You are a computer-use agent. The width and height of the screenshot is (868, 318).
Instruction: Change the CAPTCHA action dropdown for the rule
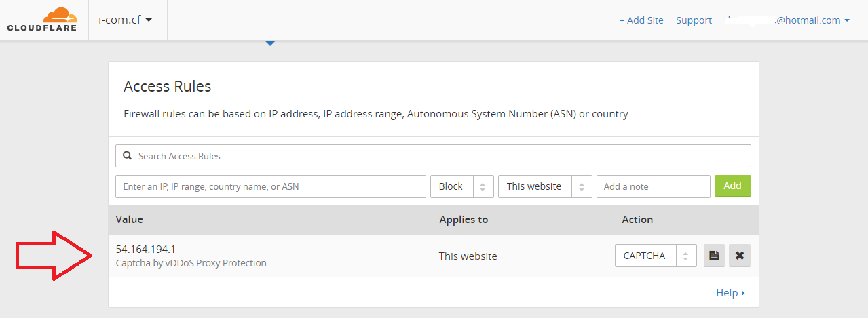pos(655,256)
